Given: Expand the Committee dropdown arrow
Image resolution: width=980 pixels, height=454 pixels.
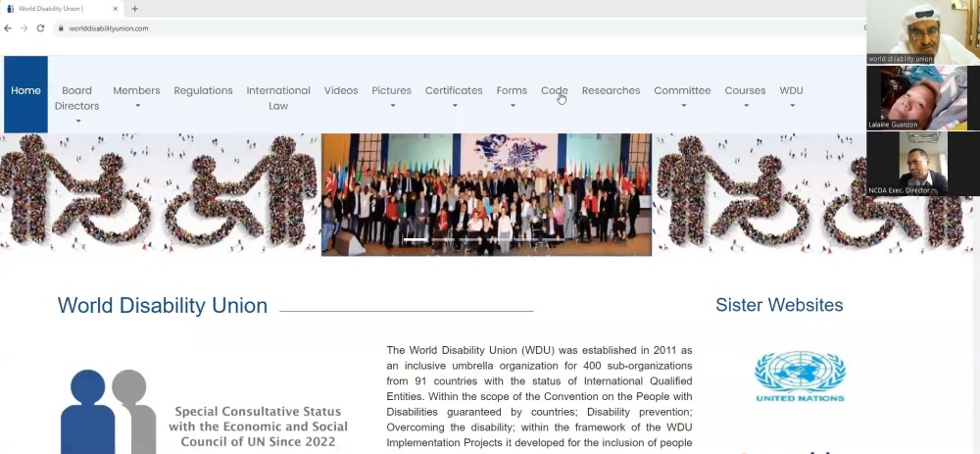Looking at the screenshot, I should click(x=683, y=106).
